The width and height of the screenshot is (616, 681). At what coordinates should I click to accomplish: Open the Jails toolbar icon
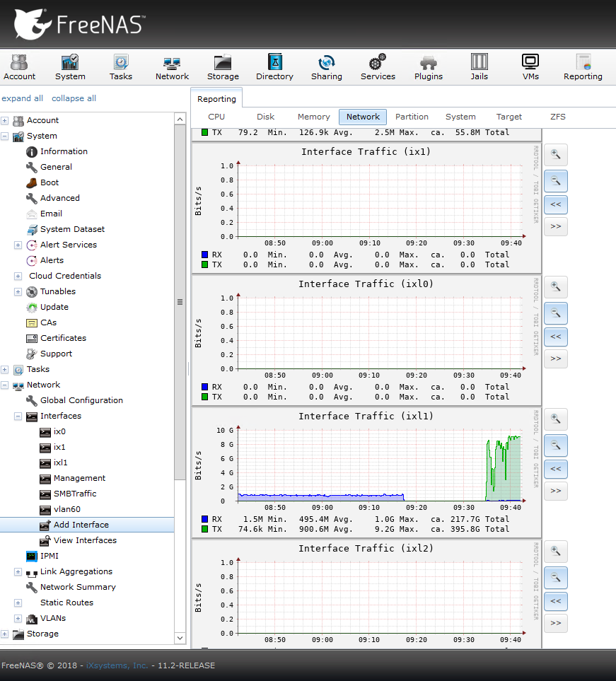(480, 67)
